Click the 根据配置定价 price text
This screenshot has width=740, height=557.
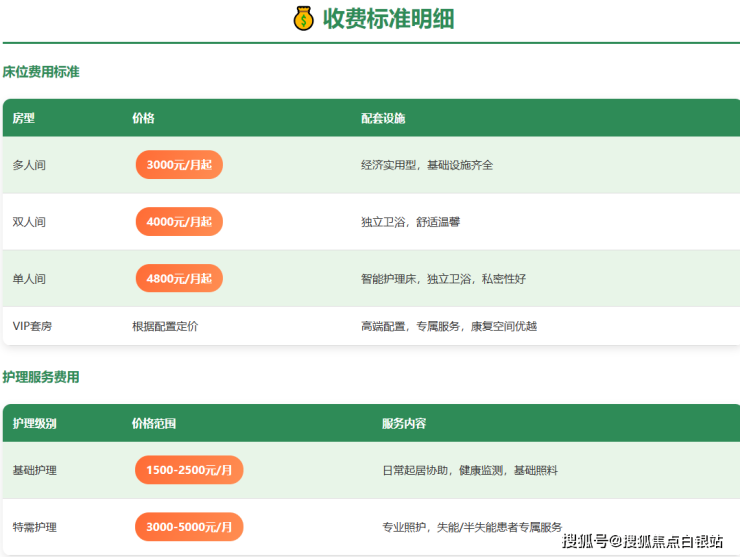(165, 326)
